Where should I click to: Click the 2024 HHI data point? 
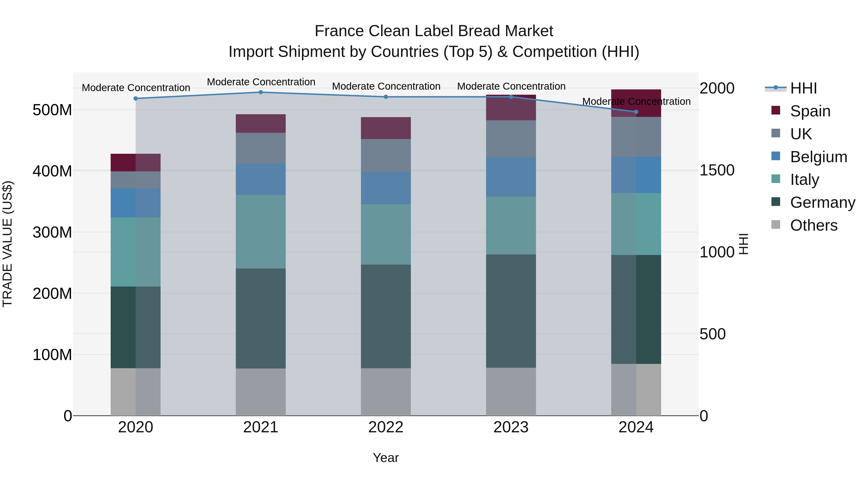[636, 112]
